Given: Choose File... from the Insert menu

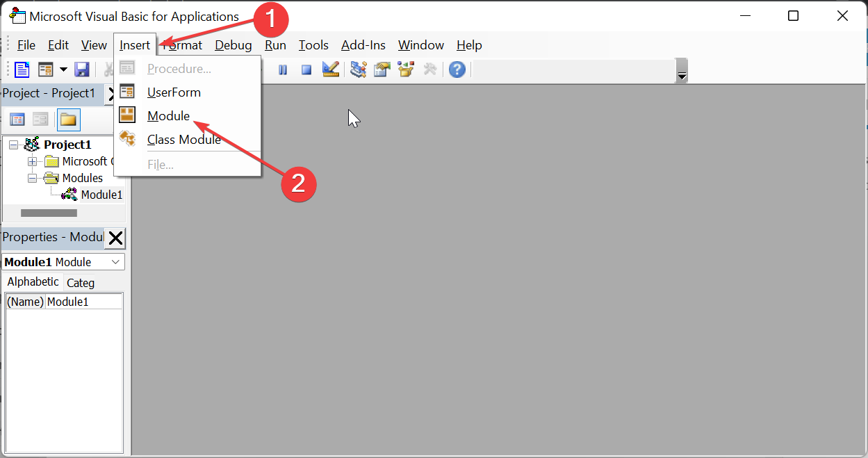Looking at the screenshot, I should pyautogui.click(x=188, y=165).
